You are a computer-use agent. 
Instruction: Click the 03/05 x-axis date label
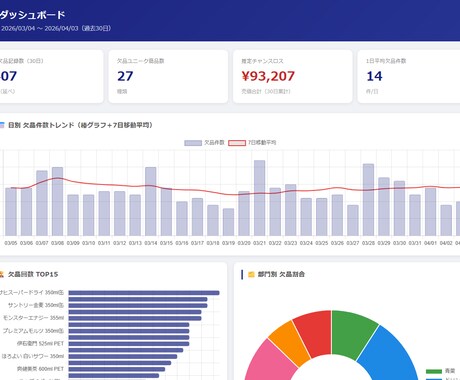pyautogui.click(x=11, y=243)
